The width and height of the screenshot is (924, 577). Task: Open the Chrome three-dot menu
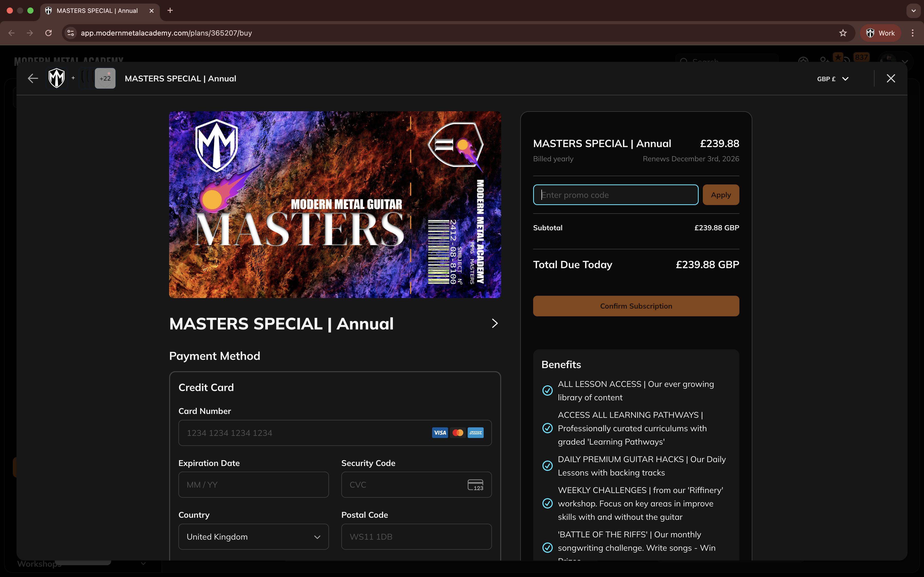[913, 33]
